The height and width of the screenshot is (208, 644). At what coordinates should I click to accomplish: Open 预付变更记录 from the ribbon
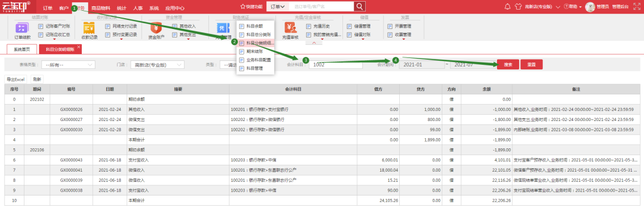coord(121,35)
